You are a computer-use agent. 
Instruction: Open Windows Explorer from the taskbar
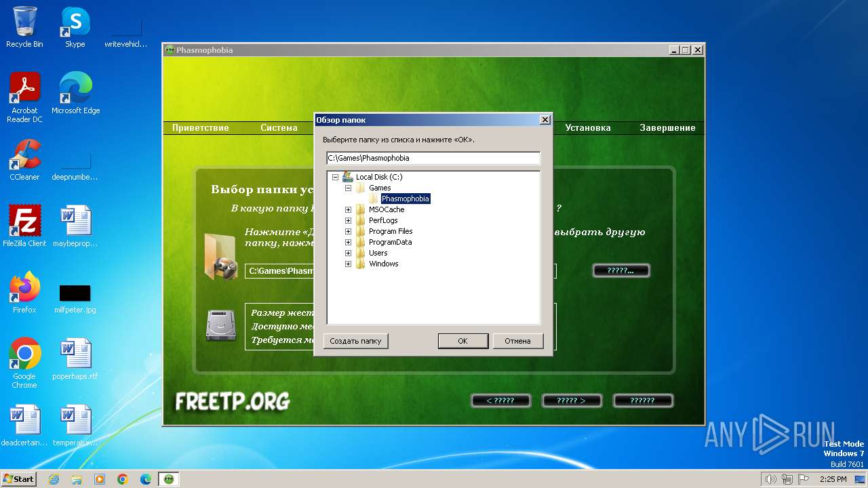tap(77, 479)
